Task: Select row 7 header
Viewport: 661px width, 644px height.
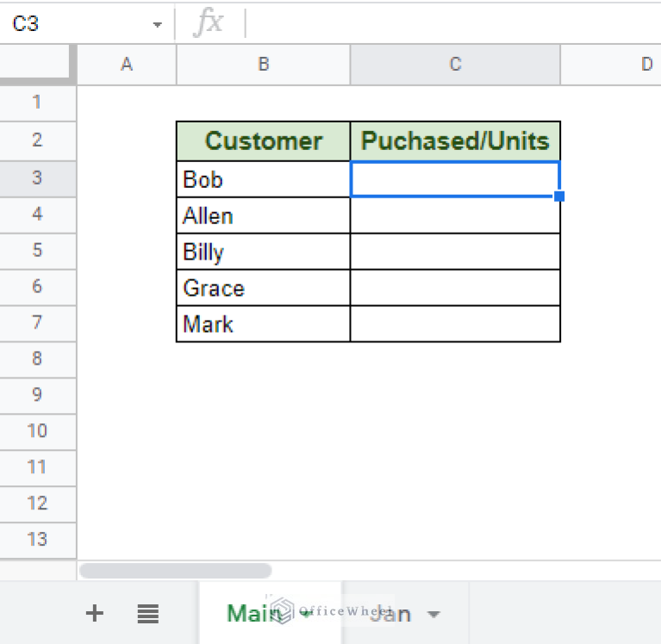Action: point(37,323)
